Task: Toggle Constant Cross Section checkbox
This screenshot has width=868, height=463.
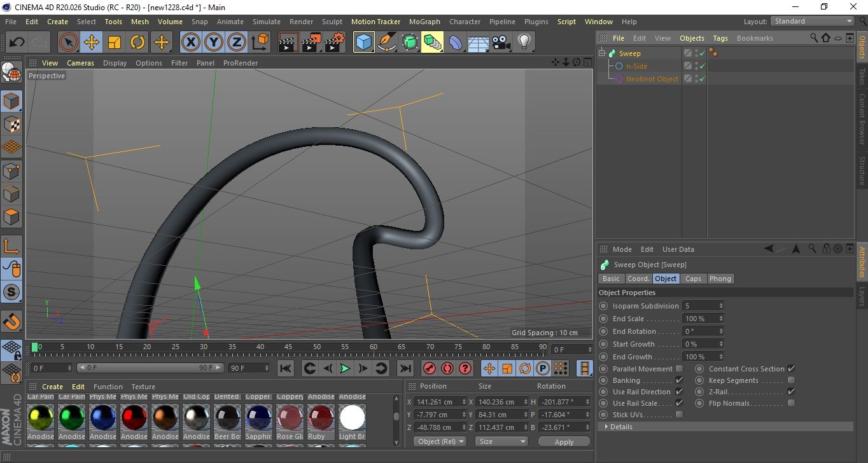Action: [x=791, y=369]
